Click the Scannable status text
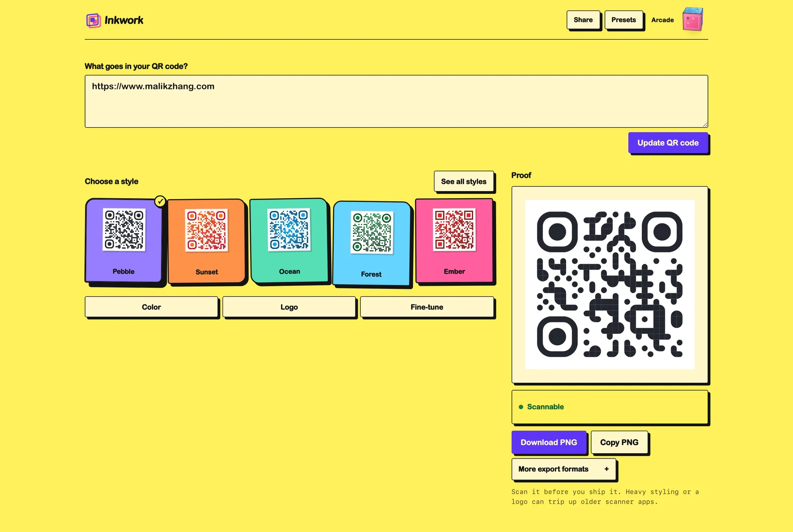The width and height of the screenshot is (793, 532). 545,407
